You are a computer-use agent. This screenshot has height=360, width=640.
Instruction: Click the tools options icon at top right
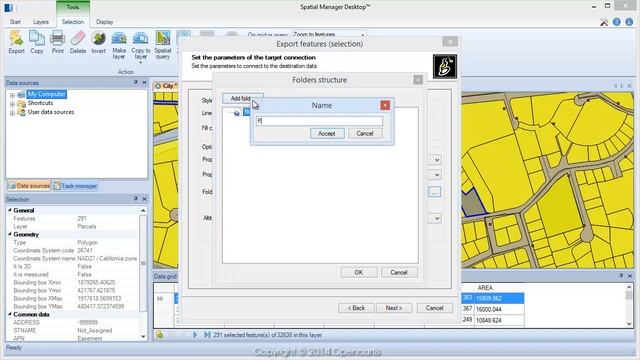604,22
